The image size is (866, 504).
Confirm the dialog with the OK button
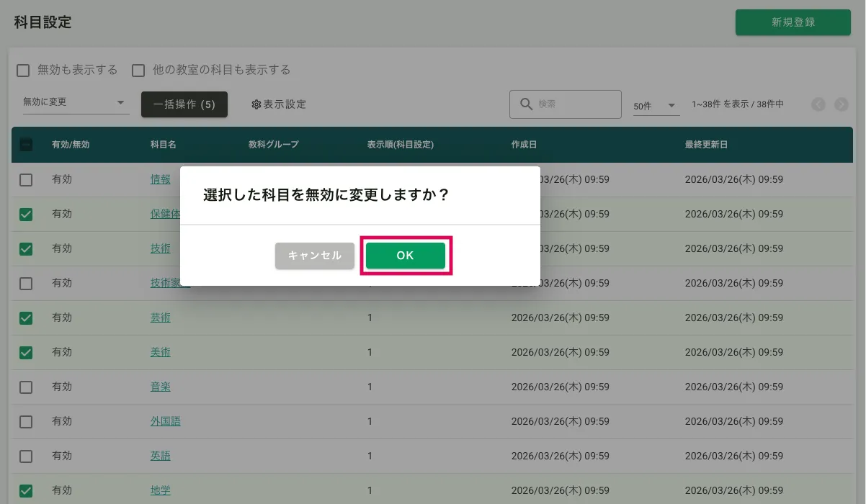[x=405, y=256]
